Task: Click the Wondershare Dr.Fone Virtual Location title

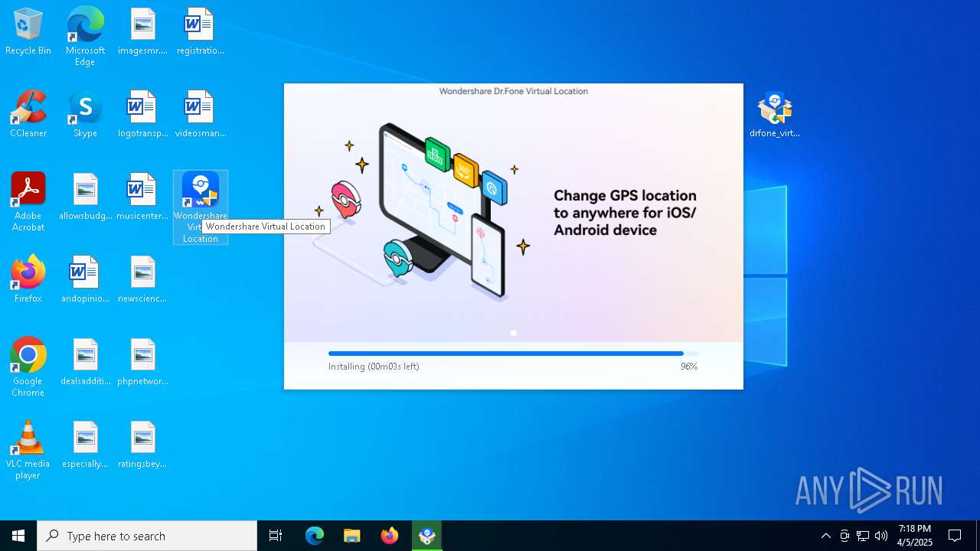Action: [514, 91]
